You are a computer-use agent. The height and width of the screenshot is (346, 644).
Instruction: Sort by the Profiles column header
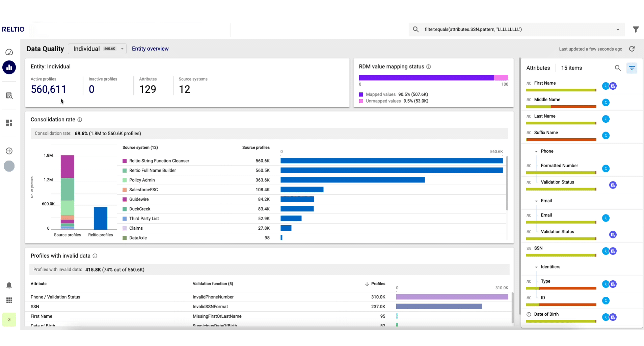[378, 284]
